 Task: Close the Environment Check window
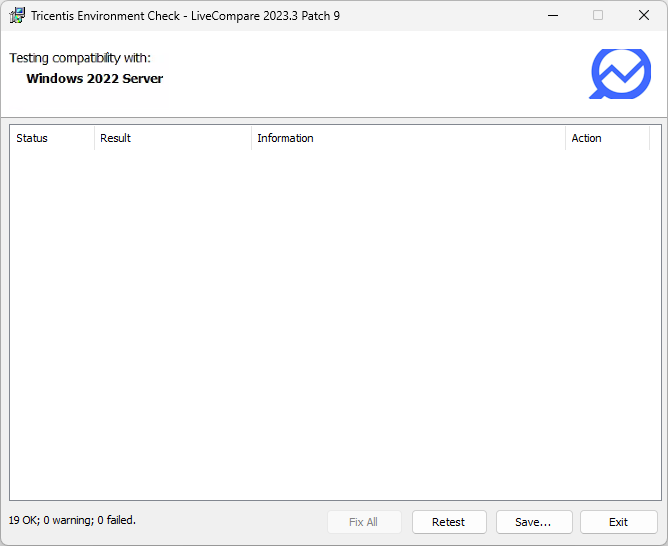(644, 15)
